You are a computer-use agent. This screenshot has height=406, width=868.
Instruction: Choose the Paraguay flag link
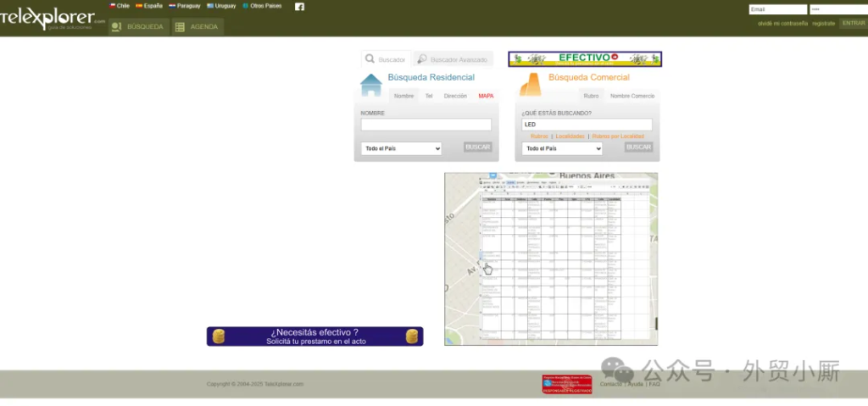click(185, 6)
